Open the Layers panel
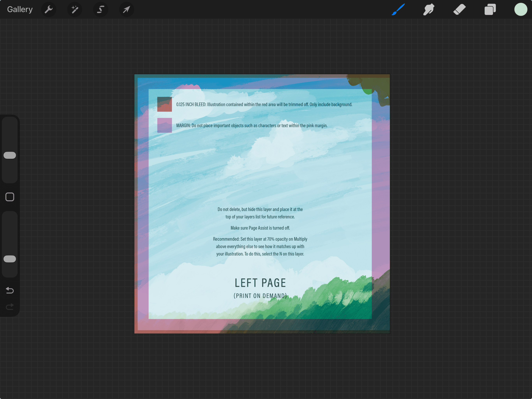The image size is (532, 399). [490, 9]
